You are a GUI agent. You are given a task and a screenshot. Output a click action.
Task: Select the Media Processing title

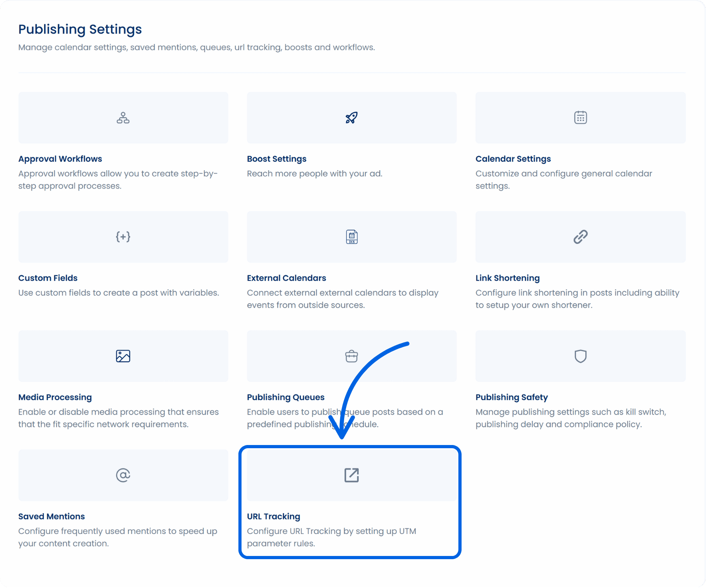point(55,397)
